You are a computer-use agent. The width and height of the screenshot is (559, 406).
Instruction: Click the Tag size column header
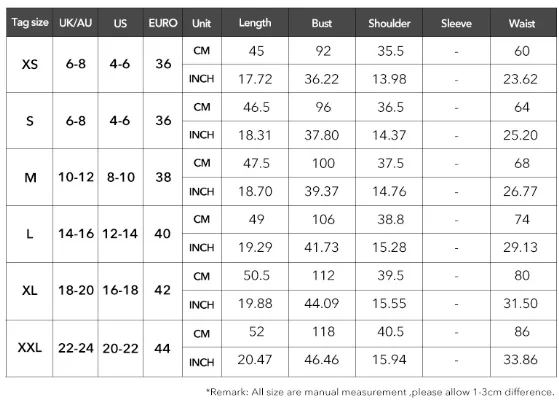click(x=30, y=23)
